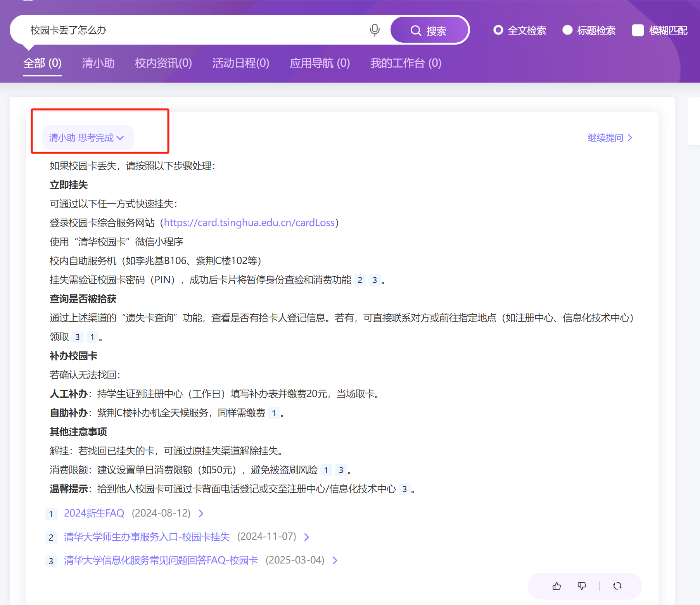
Task: Click the microphone voice search icon
Action: tap(374, 30)
